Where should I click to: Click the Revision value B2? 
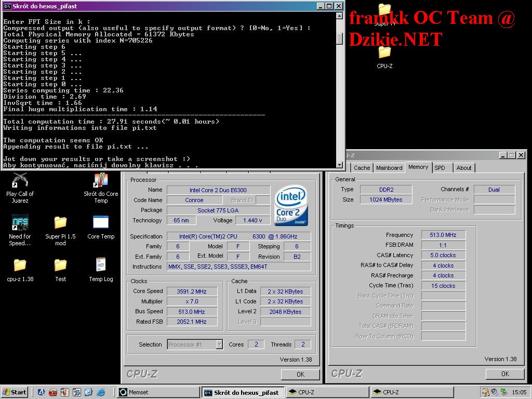point(297,257)
